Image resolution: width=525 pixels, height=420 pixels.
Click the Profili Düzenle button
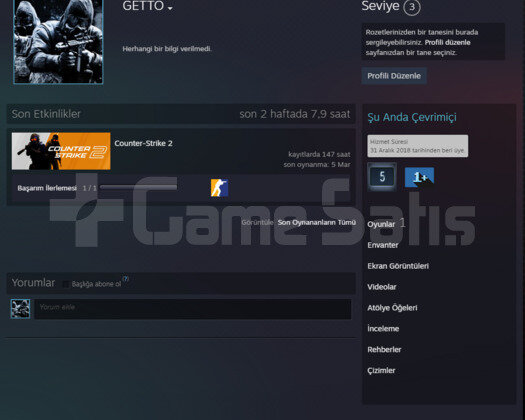pyautogui.click(x=394, y=76)
